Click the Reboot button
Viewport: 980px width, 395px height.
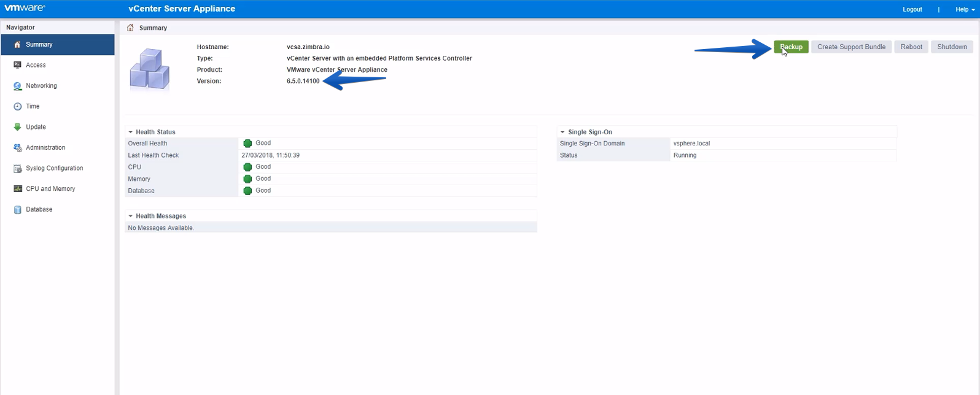[911, 47]
